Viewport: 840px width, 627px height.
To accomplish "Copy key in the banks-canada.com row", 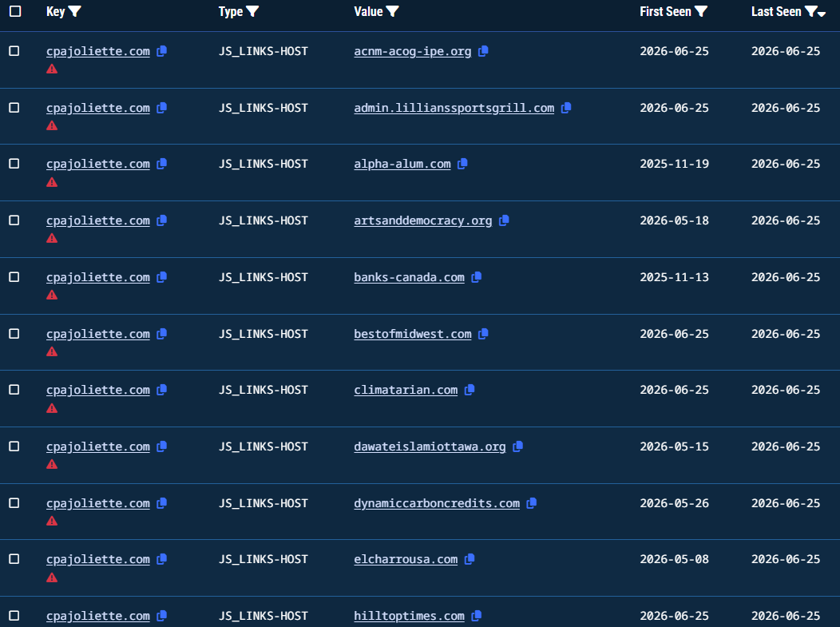I will [x=162, y=277].
